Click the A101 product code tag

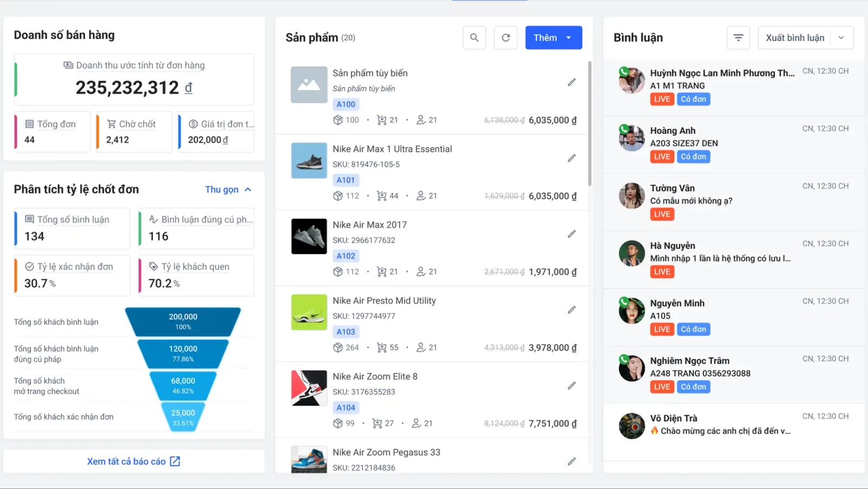pyautogui.click(x=346, y=180)
